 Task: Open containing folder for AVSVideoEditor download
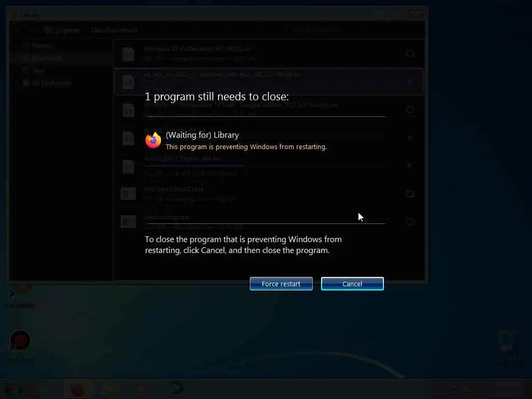pyautogui.click(x=410, y=194)
